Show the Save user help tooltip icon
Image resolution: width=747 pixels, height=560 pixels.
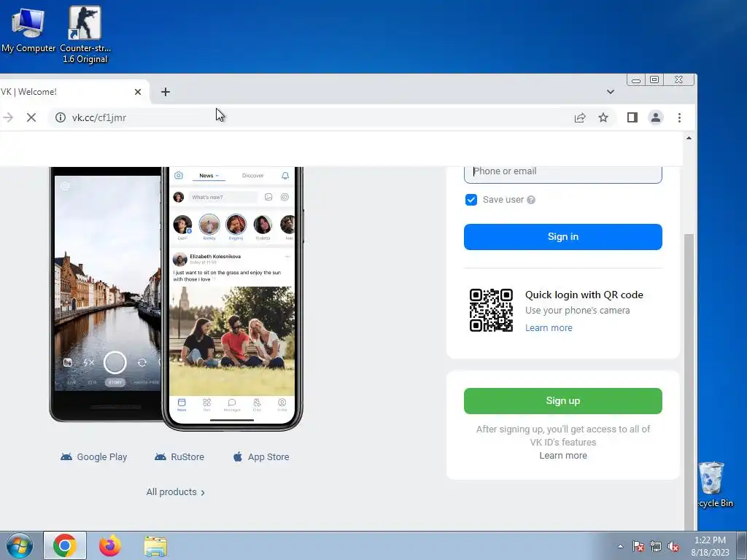pos(531,200)
